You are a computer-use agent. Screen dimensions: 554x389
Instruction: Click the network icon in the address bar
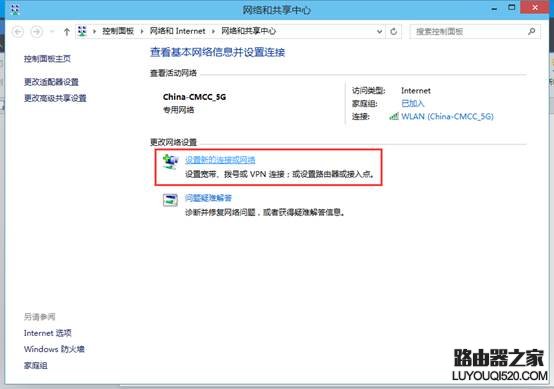click(82, 31)
